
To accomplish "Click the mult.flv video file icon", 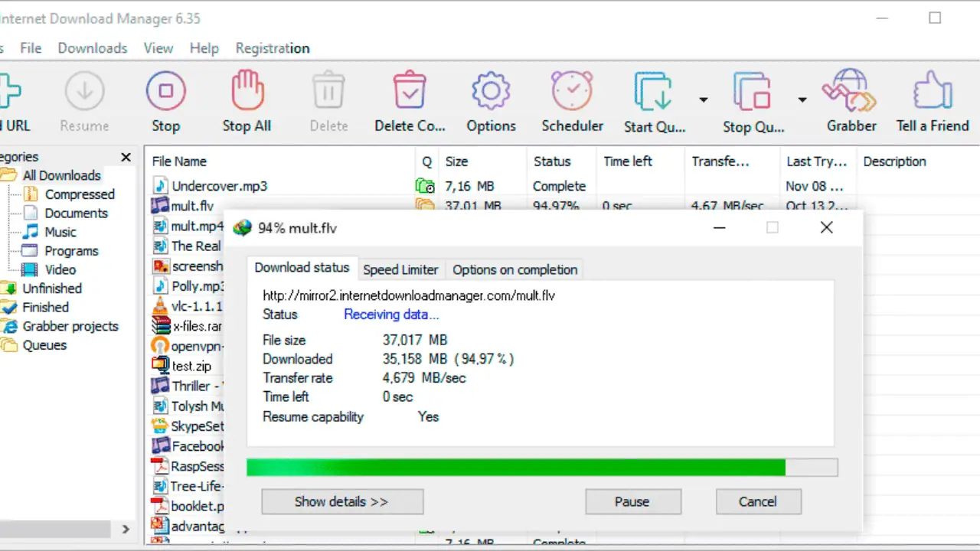I will click(x=160, y=206).
